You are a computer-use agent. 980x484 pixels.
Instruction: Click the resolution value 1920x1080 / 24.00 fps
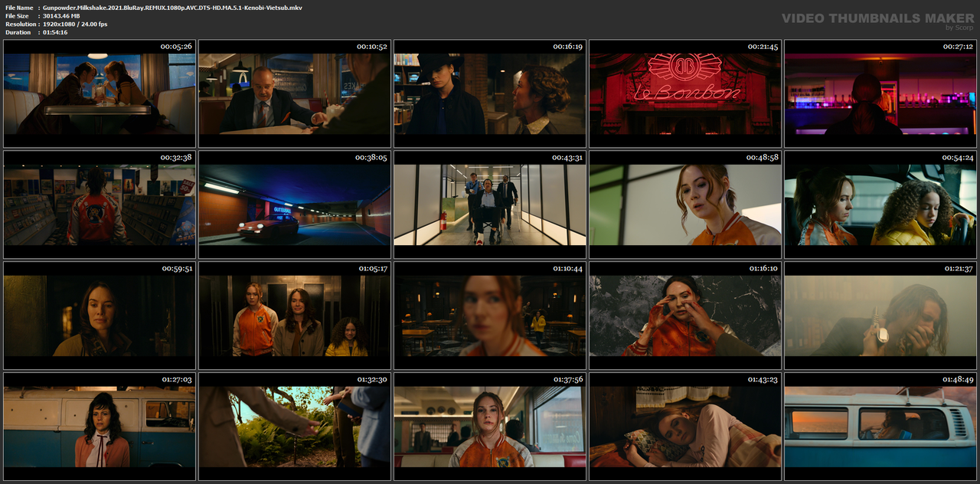click(x=75, y=25)
